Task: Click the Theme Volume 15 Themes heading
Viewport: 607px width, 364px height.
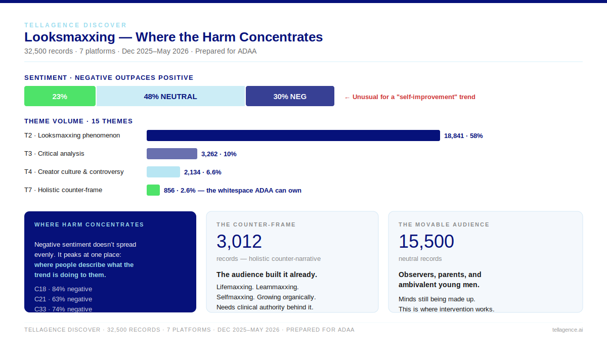Action: click(78, 121)
